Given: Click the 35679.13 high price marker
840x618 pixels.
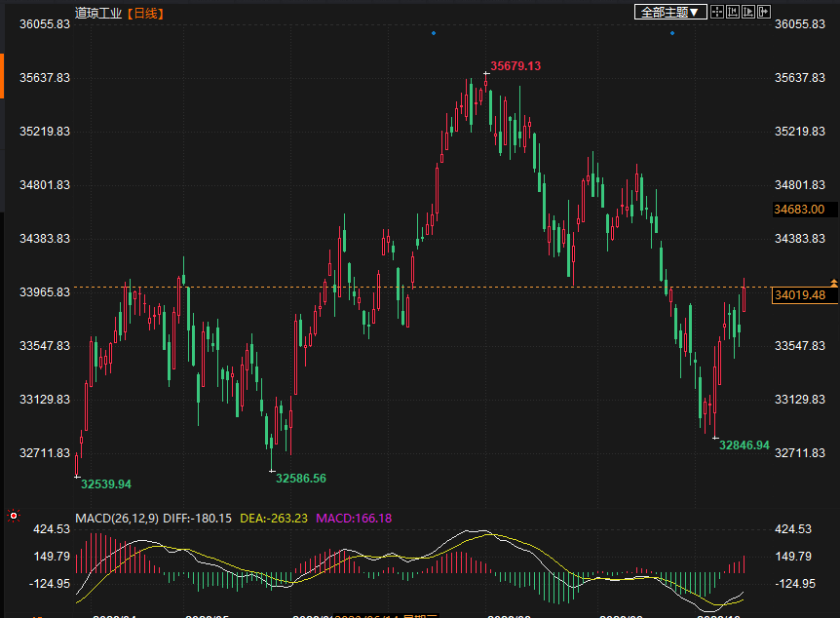Looking at the screenshot, I should [515, 65].
